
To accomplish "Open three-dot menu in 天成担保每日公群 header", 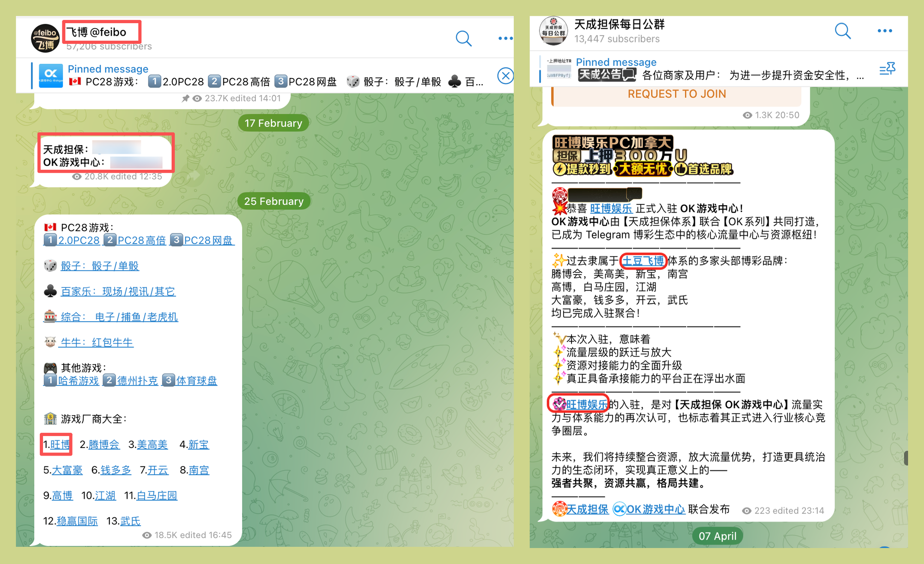I will click(884, 31).
